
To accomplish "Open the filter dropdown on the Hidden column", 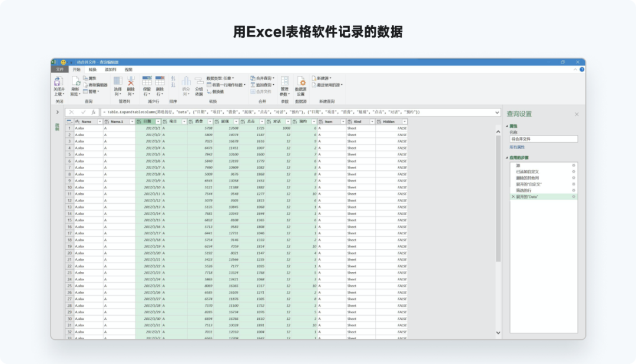I will tap(405, 121).
